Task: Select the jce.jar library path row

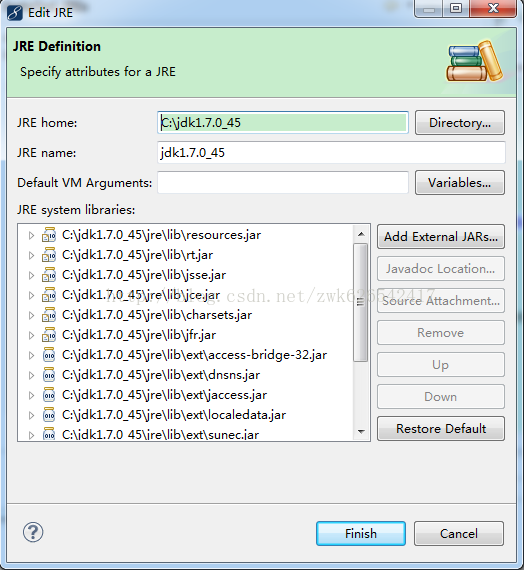Action: coord(141,295)
